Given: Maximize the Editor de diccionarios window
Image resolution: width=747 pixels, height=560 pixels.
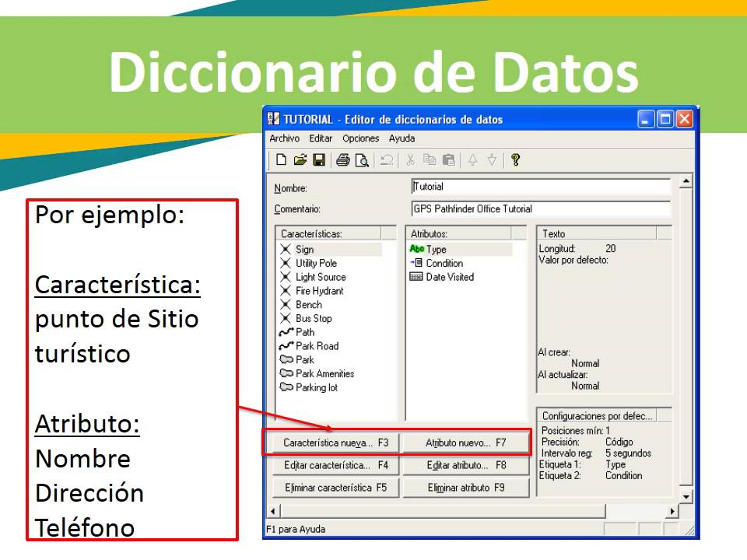Looking at the screenshot, I should 665,118.
